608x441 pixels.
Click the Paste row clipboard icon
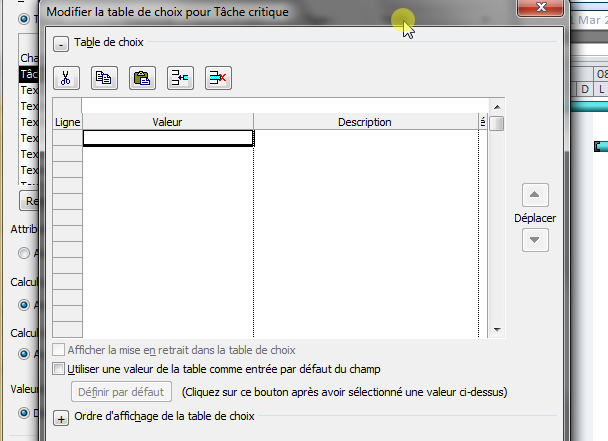click(x=141, y=78)
